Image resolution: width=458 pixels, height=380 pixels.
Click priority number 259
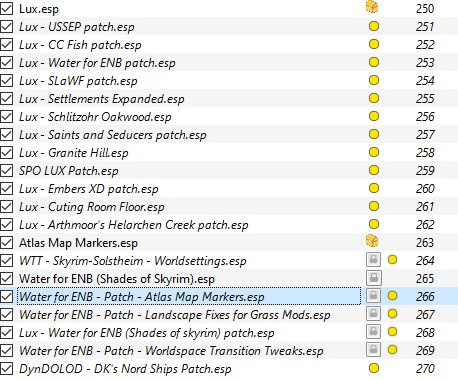(425, 170)
